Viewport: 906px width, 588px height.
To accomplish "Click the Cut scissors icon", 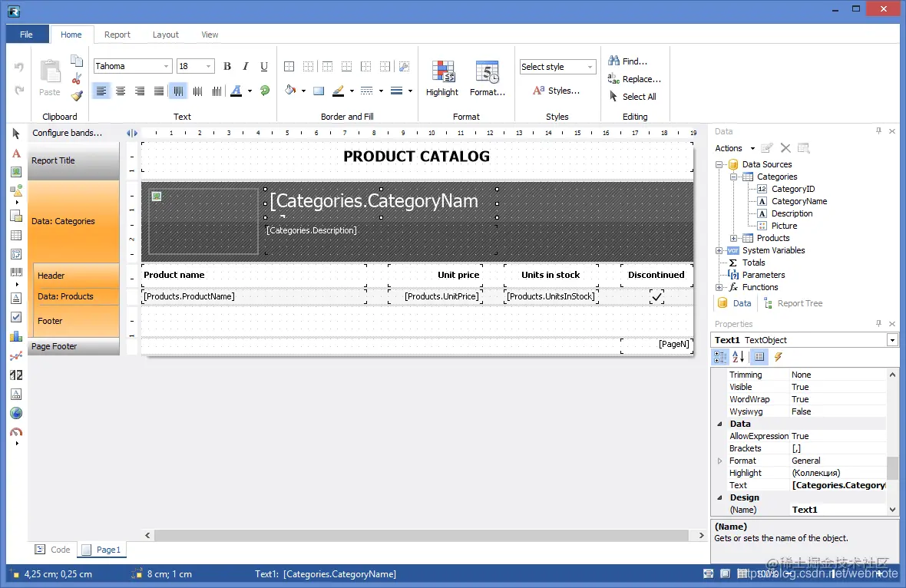I will tap(76, 78).
